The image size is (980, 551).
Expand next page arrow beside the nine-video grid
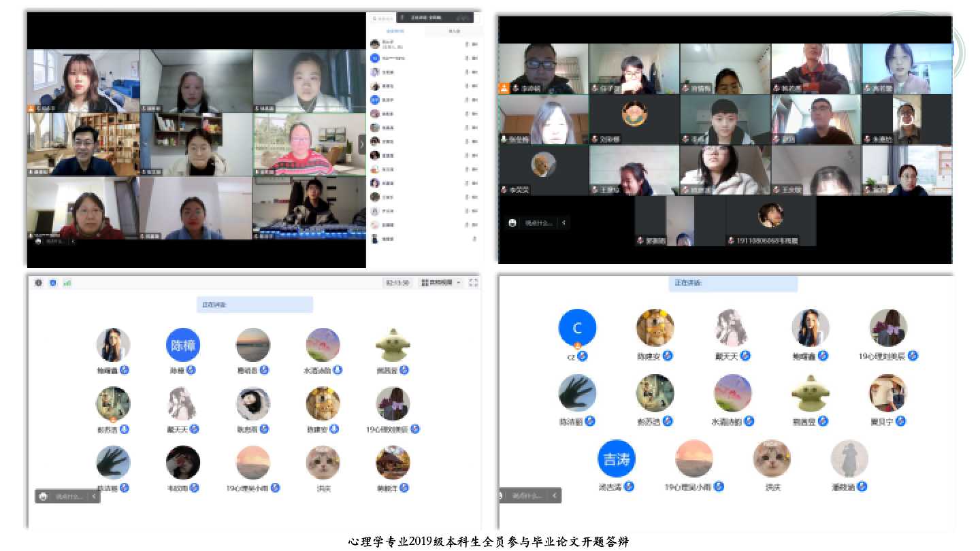tap(362, 144)
